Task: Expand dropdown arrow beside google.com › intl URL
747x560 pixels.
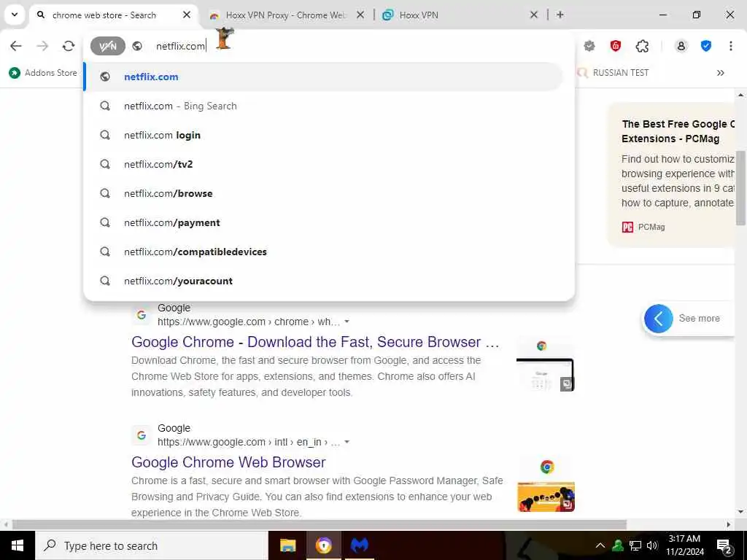Action: (347, 443)
